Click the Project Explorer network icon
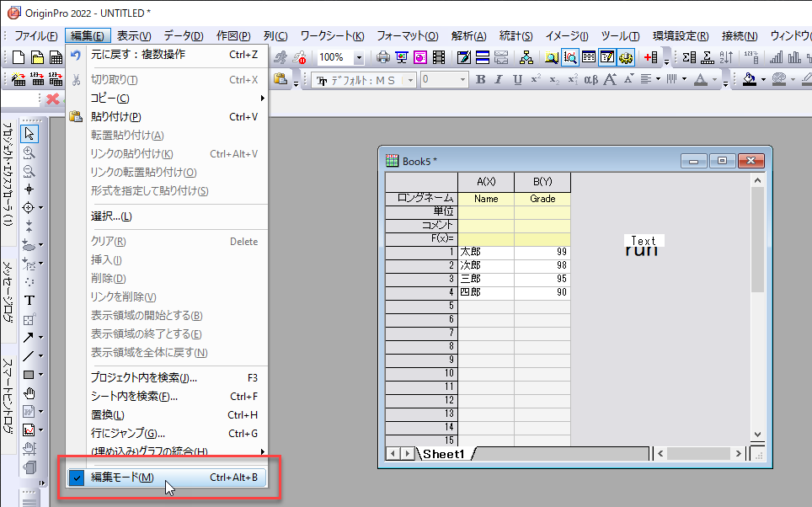The image size is (812, 507). coord(526,57)
